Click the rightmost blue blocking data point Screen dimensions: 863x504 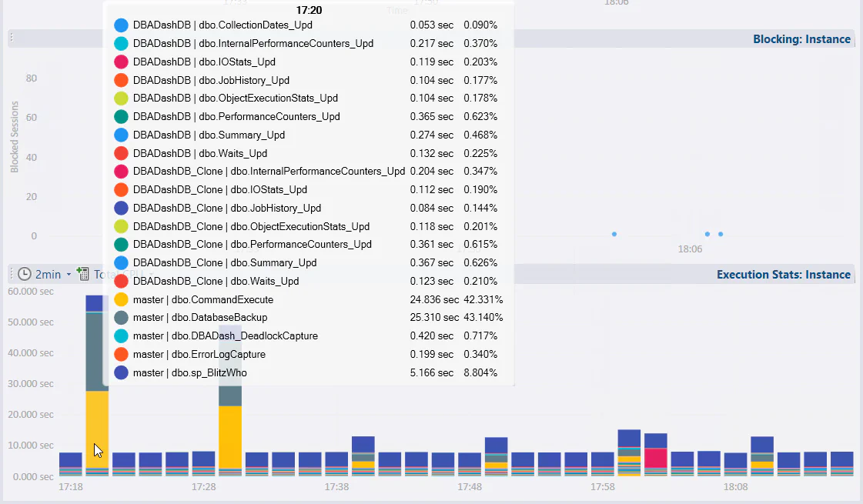(x=721, y=235)
